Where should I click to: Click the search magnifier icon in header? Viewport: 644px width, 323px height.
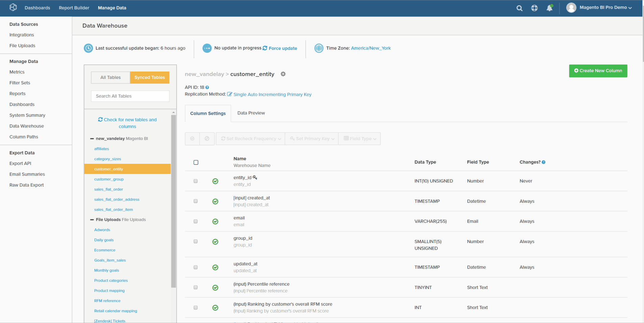click(519, 8)
